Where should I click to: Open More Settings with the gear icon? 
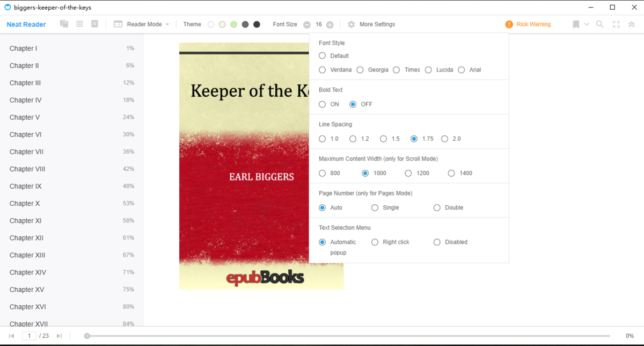[351, 24]
